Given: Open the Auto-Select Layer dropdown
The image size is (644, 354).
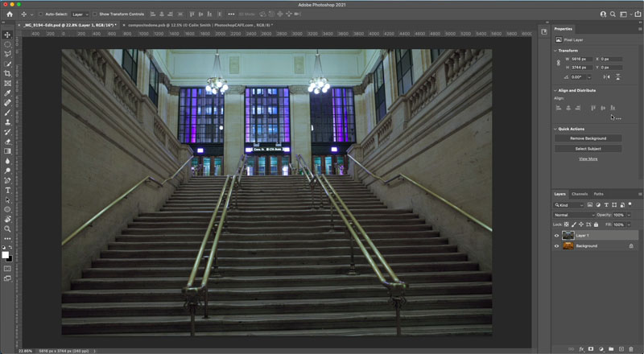Looking at the screenshot, I should [80, 14].
